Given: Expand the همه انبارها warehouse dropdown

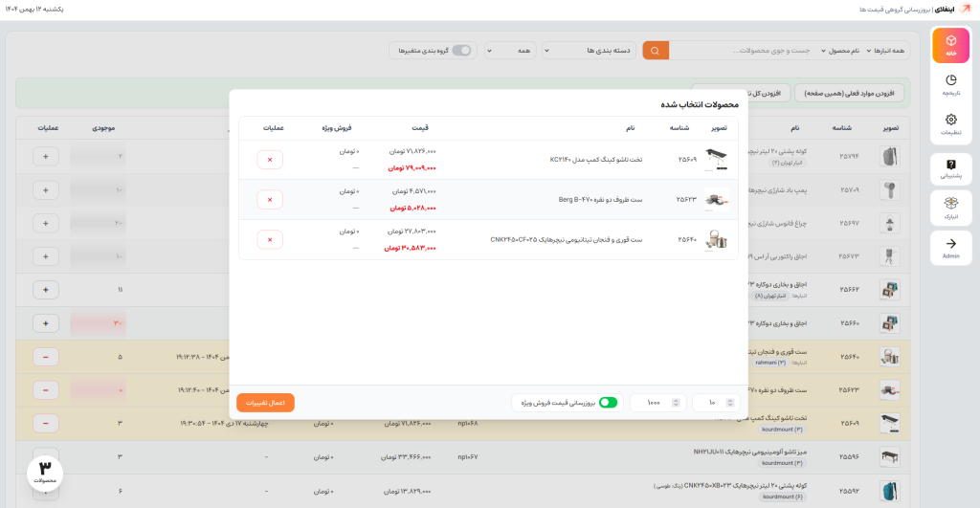Looking at the screenshot, I should pos(885,51).
